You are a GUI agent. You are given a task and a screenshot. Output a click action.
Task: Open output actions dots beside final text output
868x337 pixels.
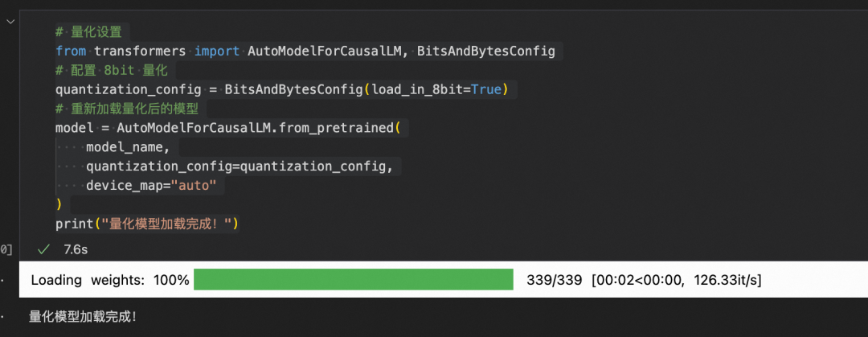[2, 317]
